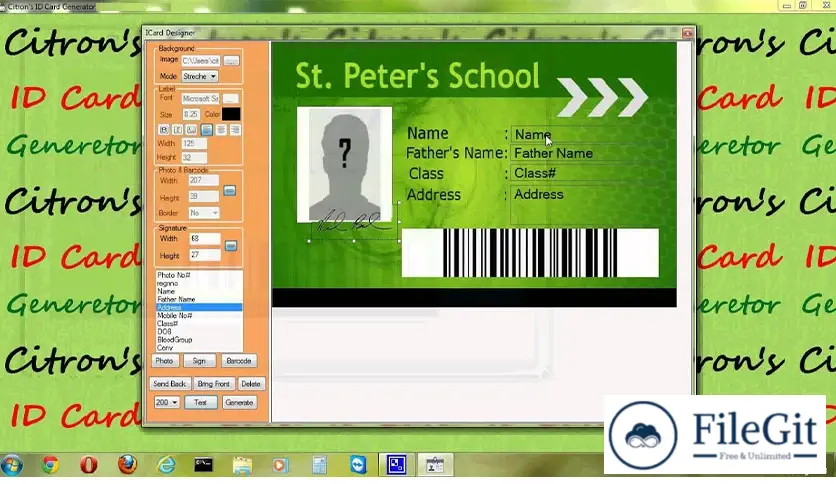
Task: Click the Label Height field showing 32
Action: pos(194,157)
